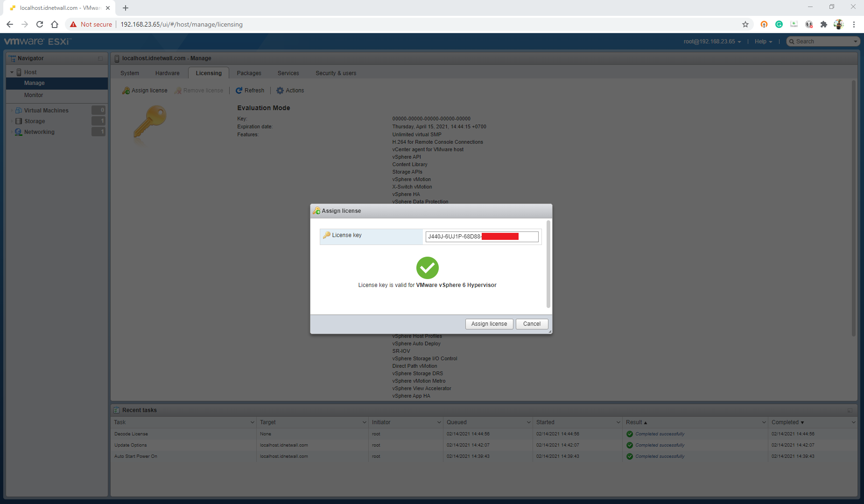The height and width of the screenshot is (504, 864).
Task: Switch to the Packages tab
Action: point(249,73)
